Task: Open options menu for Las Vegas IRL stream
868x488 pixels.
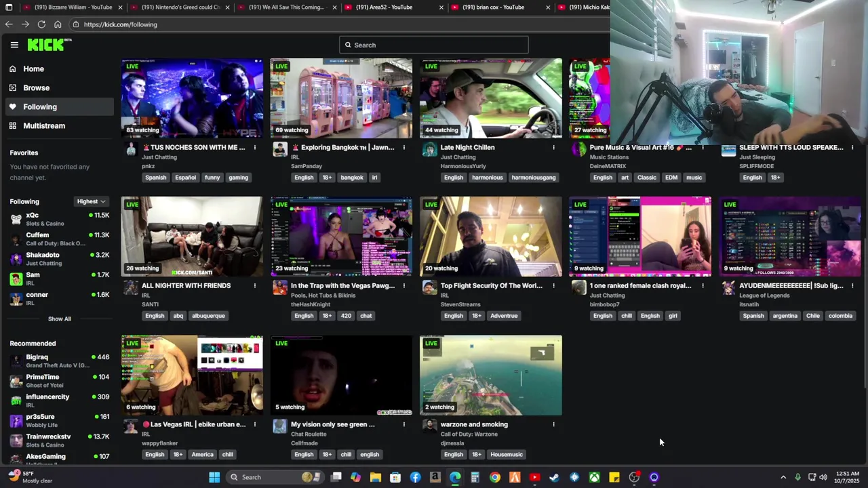Action: point(255,424)
